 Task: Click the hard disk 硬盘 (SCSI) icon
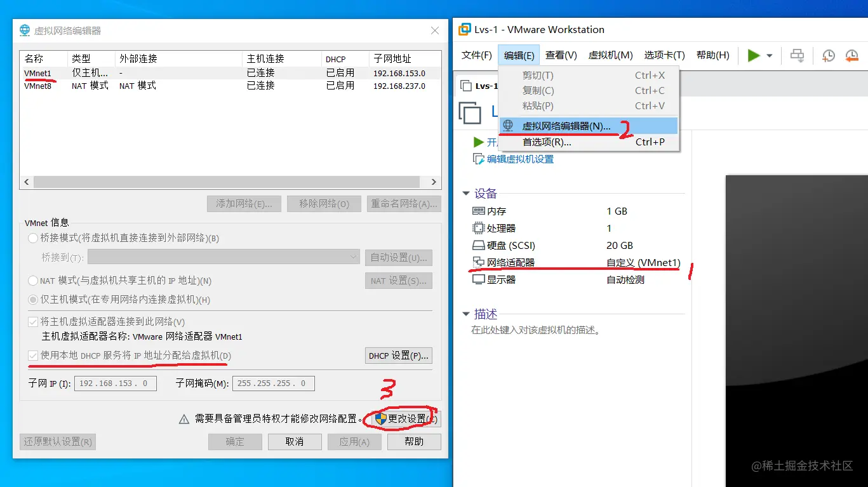[x=478, y=245]
